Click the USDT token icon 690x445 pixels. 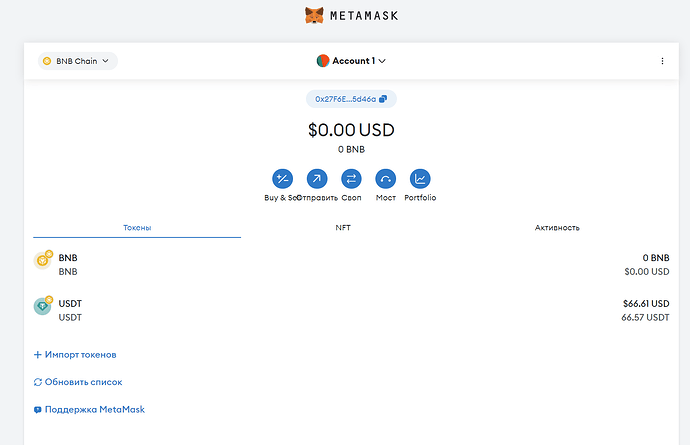pos(43,306)
